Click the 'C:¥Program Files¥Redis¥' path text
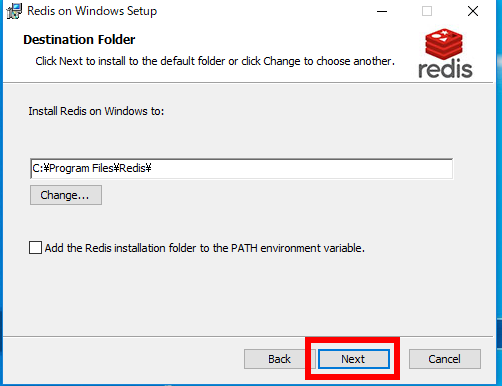 [92, 168]
